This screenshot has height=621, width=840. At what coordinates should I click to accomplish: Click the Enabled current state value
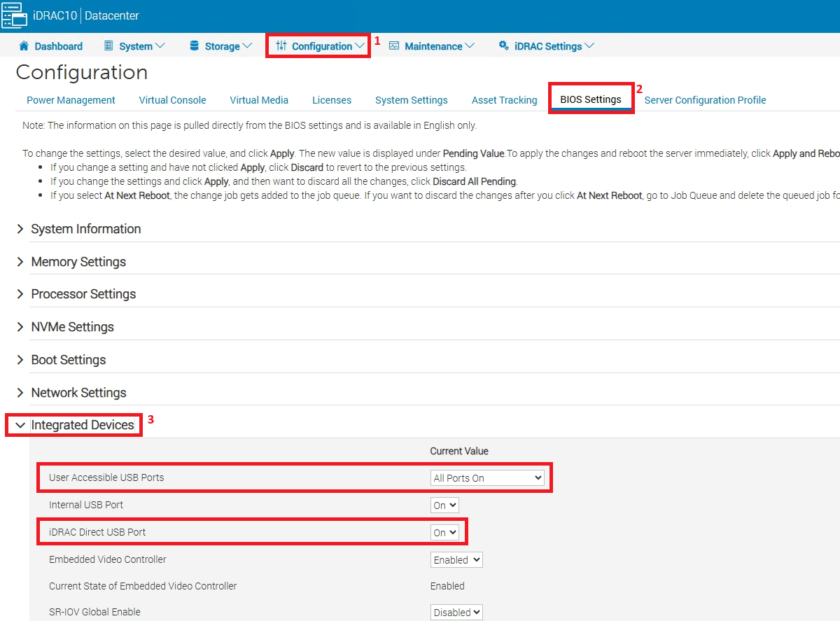(x=447, y=586)
